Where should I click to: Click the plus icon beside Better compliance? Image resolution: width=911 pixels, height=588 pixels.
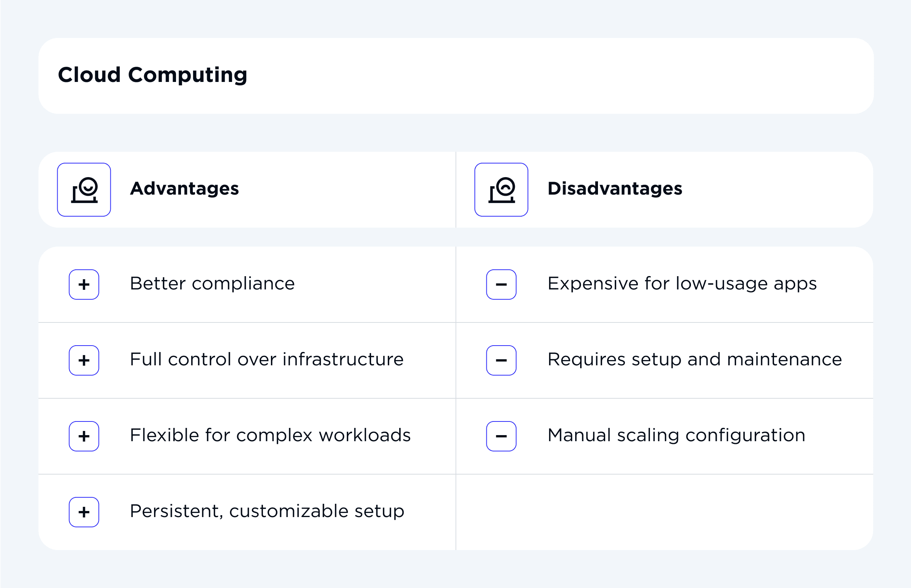click(84, 284)
